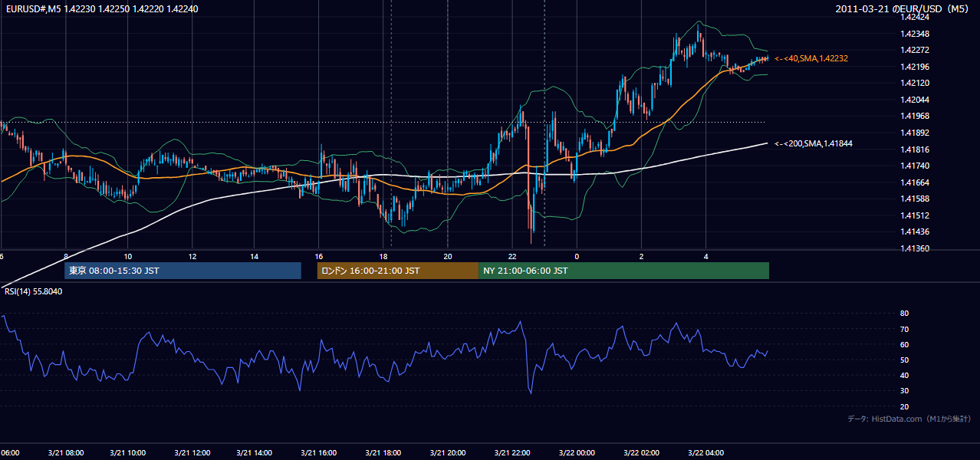Click hour label 12 under the price chart
980x460 pixels.
pyautogui.click(x=192, y=257)
